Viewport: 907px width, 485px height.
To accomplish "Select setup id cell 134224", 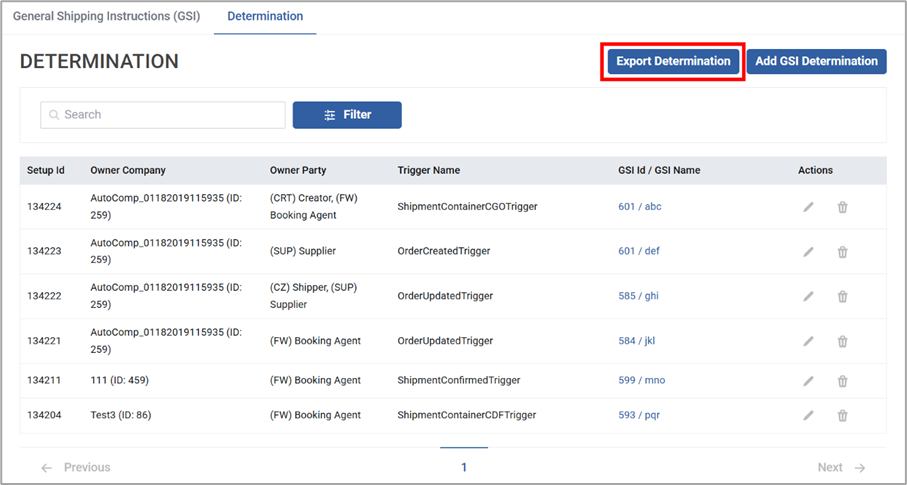I will pos(44,207).
